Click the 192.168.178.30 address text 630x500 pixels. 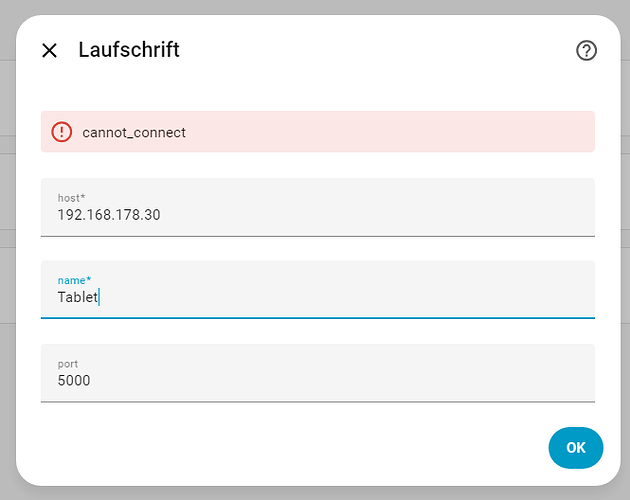(x=109, y=215)
